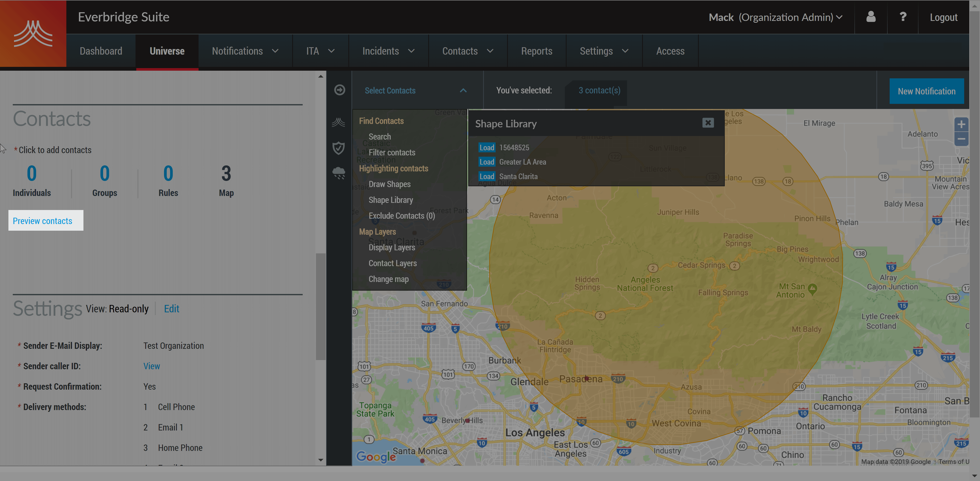This screenshot has height=481, width=980.
Task: Collapse the Select Contacts dropdown
Action: pos(463,91)
